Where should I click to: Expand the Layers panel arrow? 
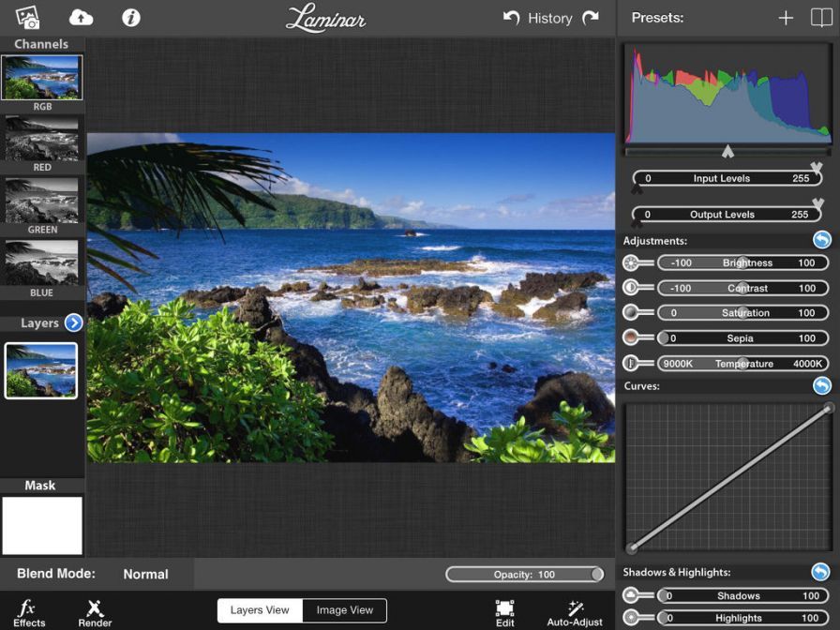point(73,322)
